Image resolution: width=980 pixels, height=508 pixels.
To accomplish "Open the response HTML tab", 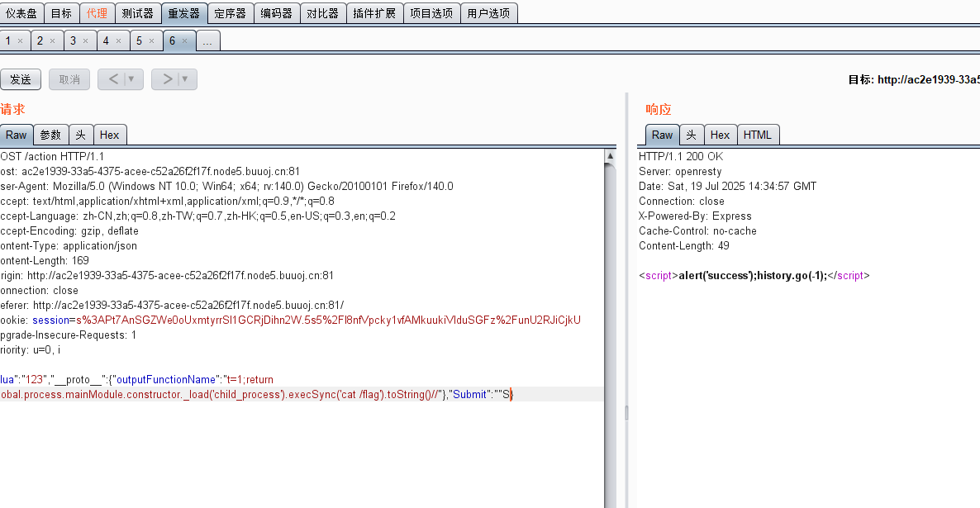I will pyautogui.click(x=758, y=135).
